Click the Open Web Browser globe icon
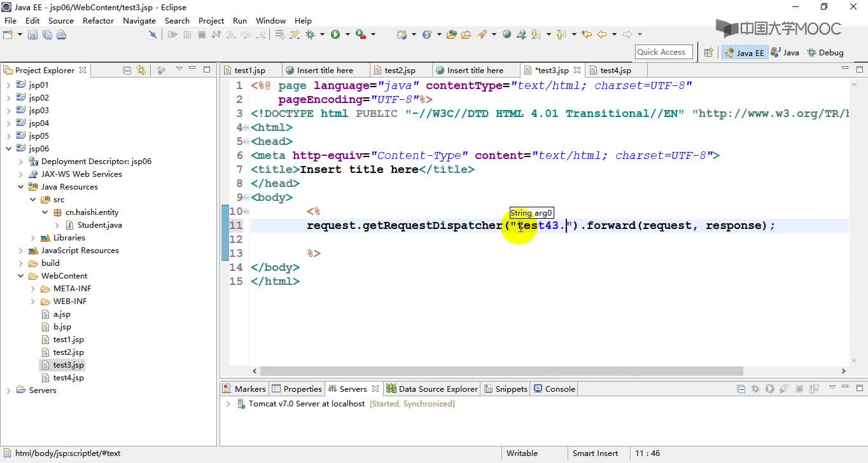Image resolution: width=868 pixels, height=463 pixels. 507,34
